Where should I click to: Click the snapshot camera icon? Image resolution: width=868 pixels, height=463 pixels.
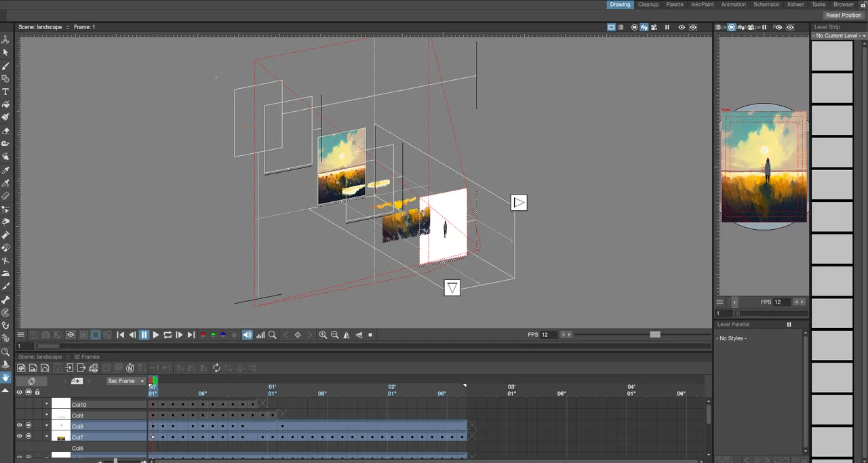coord(45,335)
